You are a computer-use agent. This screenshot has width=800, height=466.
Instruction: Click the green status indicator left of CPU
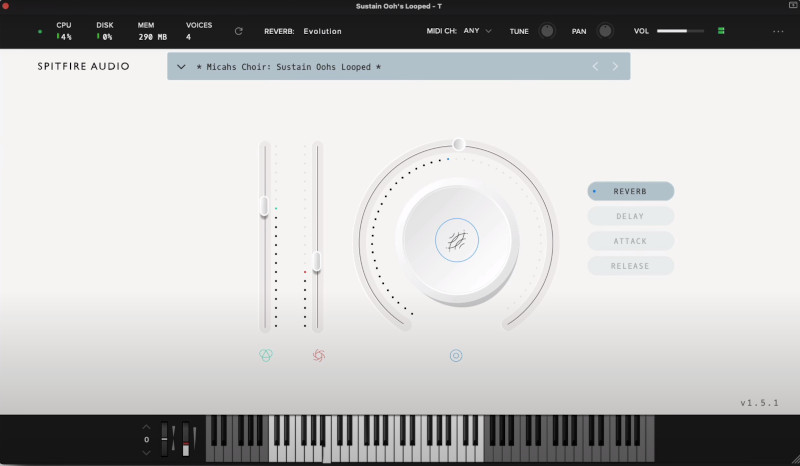(40, 32)
